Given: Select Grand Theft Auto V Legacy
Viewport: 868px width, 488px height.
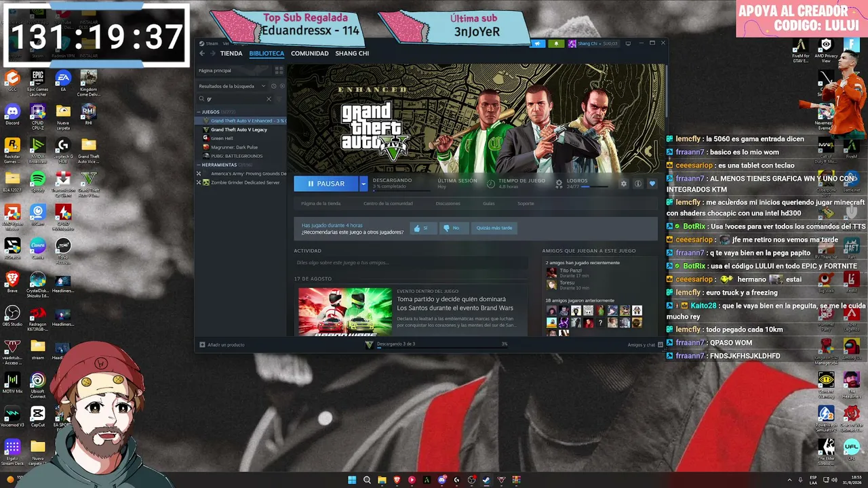Looking at the screenshot, I should point(239,129).
